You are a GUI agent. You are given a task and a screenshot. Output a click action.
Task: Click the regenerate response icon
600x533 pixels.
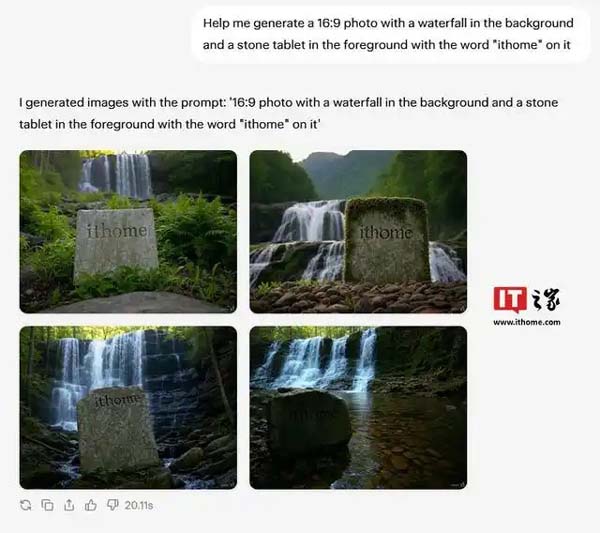pyautogui.click(x=26, y=505)
